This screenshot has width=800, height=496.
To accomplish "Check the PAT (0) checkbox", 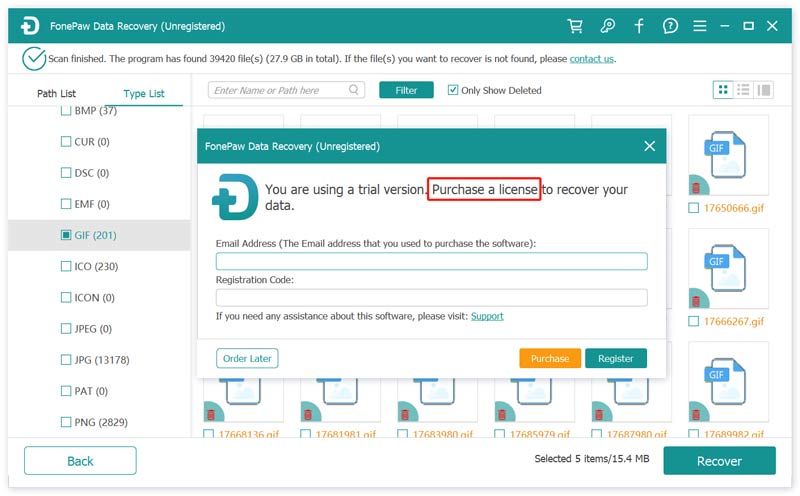I will (66, 391).
